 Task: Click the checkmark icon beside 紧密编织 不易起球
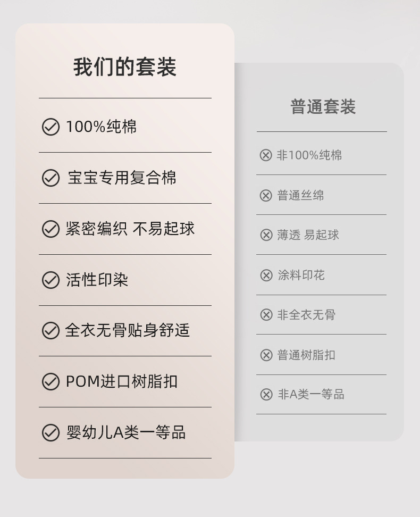(x=51, y=229)
